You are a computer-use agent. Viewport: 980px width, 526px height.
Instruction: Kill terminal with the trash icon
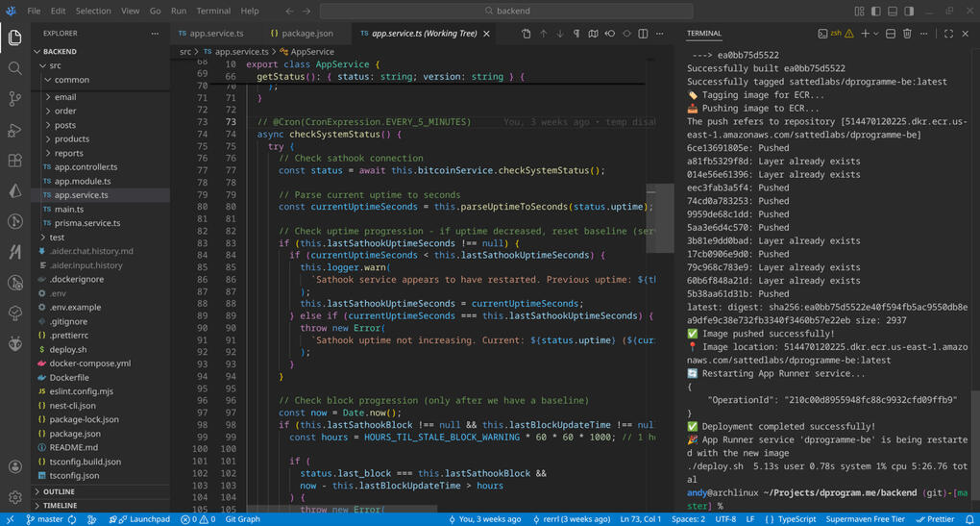tap(908, 34)
